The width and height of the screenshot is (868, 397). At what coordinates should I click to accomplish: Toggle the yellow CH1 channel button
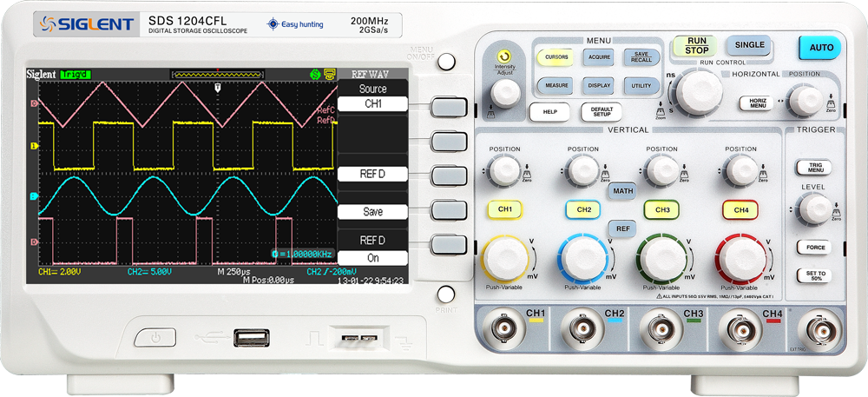(505, 209)
